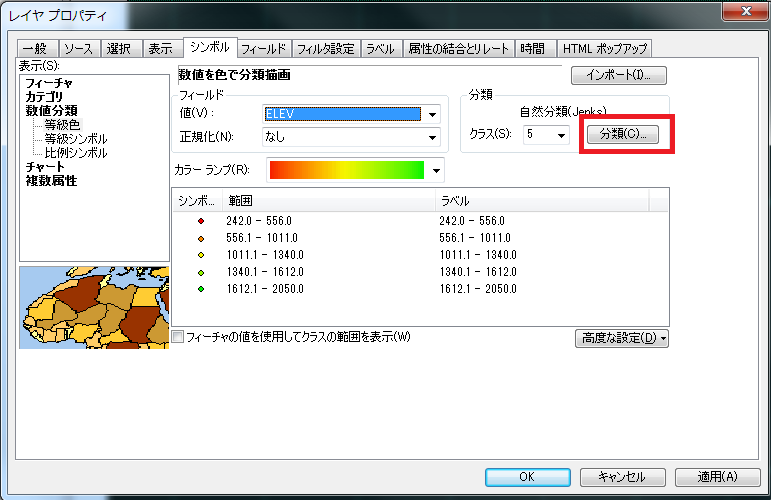Viewport: 775px width, 500px height.
Task: Click label cell 1011.1 - 1340.0
Action: [x=478, y=255]
